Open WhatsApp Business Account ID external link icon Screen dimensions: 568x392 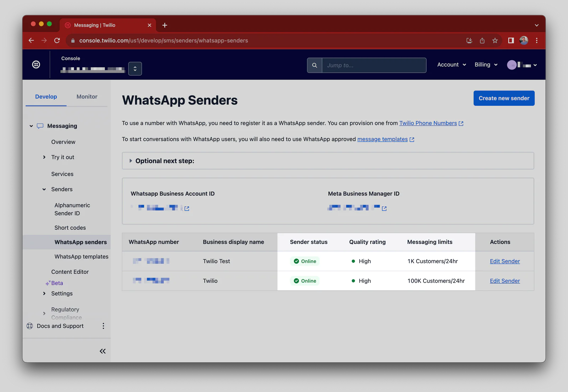(187, 209)
